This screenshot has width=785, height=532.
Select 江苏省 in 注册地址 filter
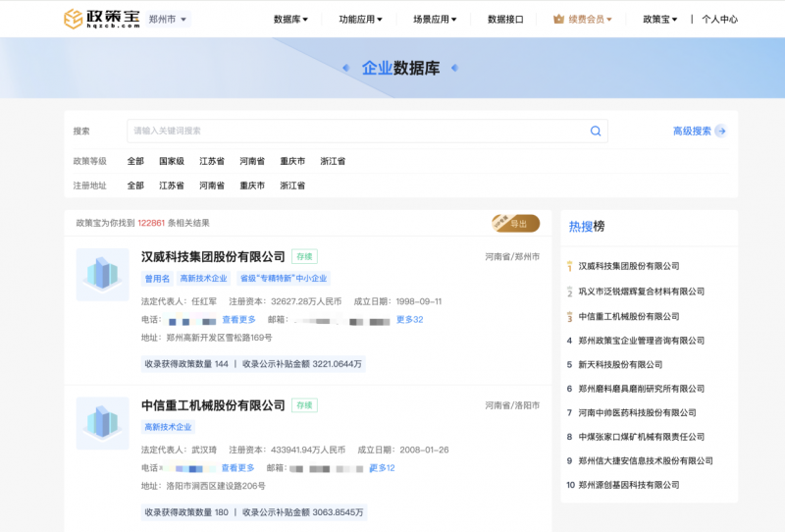tap(172, 186)
